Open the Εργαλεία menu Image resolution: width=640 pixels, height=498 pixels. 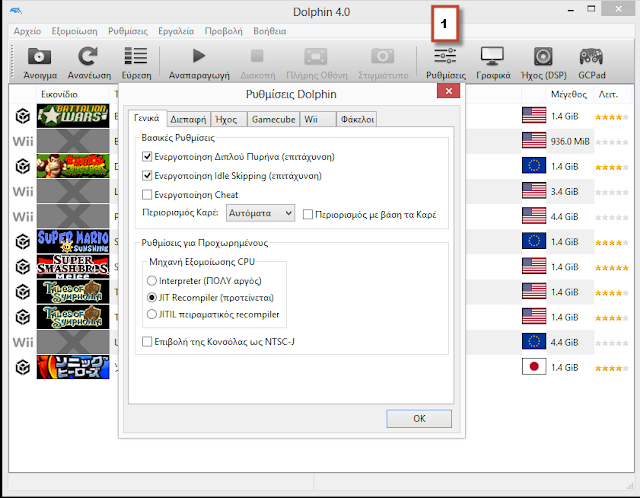[x=176, y=31]
